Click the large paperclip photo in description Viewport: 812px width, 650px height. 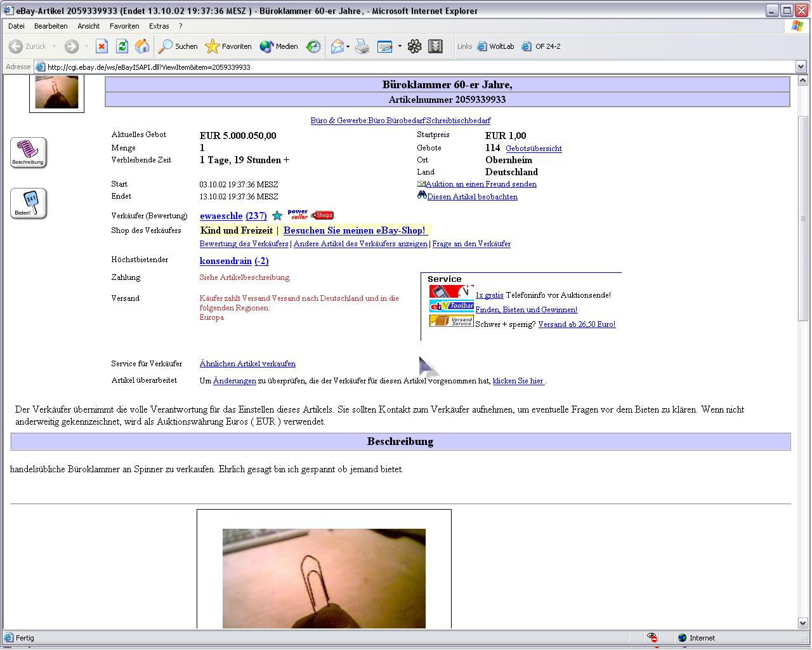point(324,578)
